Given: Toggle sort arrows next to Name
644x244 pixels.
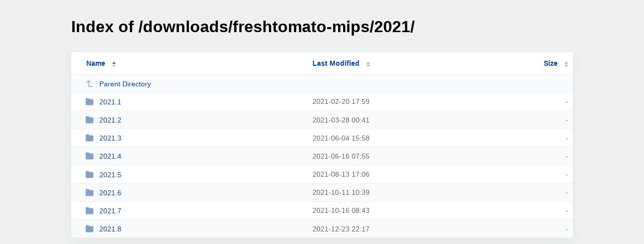Looking at the screenshot, I should point(114,64).
